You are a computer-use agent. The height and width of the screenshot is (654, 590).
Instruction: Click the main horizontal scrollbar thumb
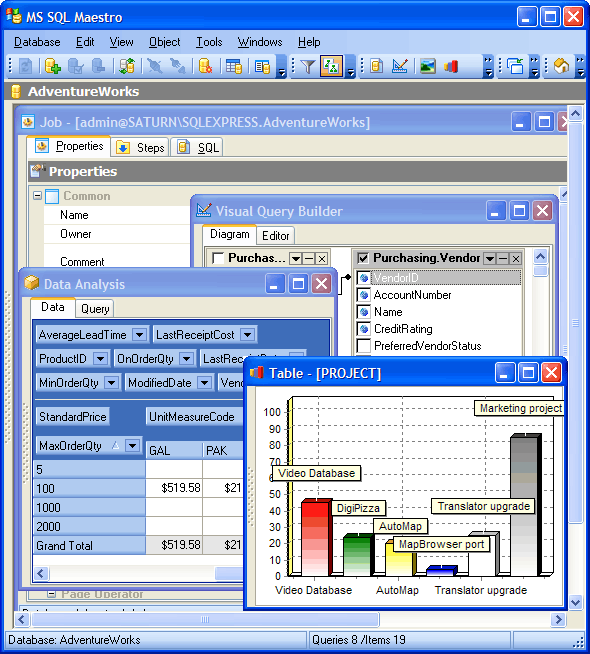[205, 619]
